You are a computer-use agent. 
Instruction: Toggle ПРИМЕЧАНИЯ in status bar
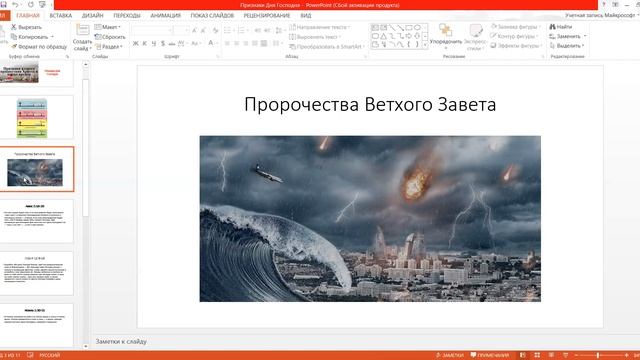tap(490, 355)
